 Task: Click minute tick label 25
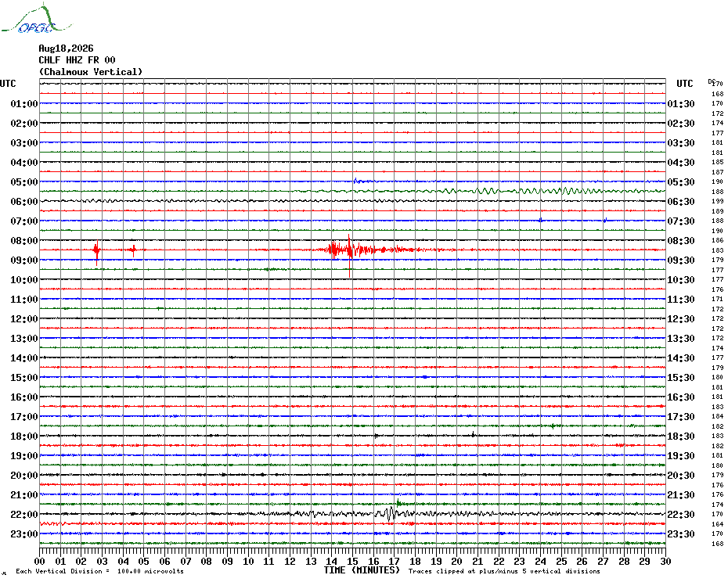(x=561, y=562)
